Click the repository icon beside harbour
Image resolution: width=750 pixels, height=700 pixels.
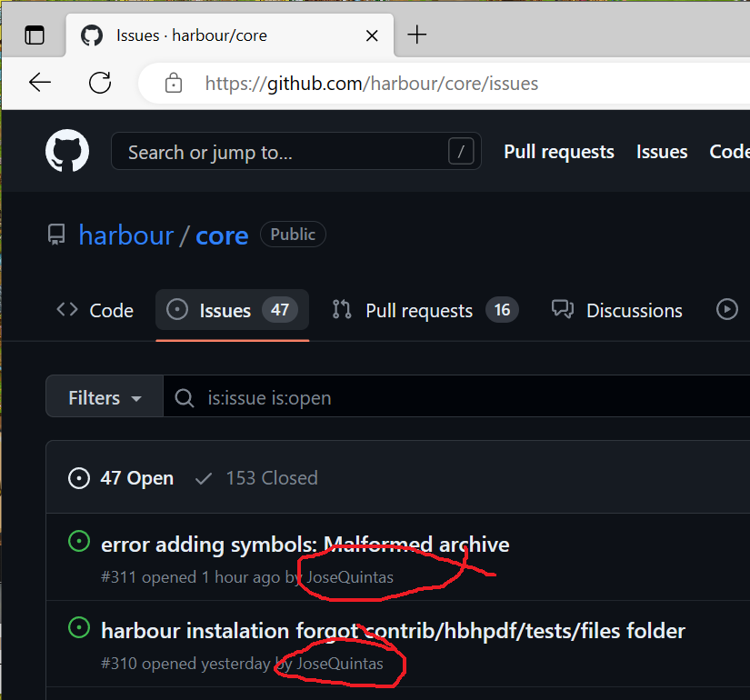[x=56, y=235]
